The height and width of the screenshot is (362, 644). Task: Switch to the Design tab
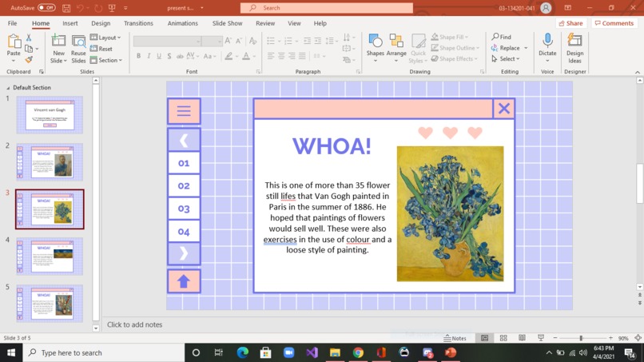tap(101, 23)
